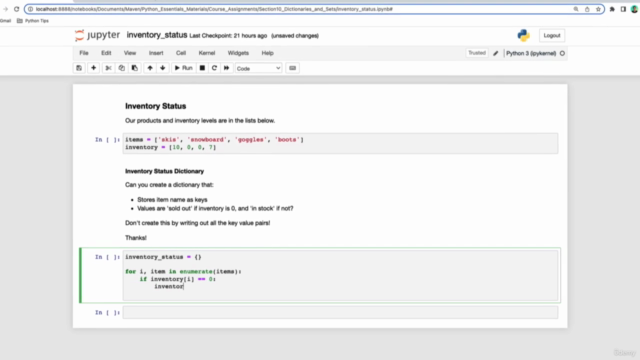640x360 pixels.
Task: Open the File menu
Action: 84,53
